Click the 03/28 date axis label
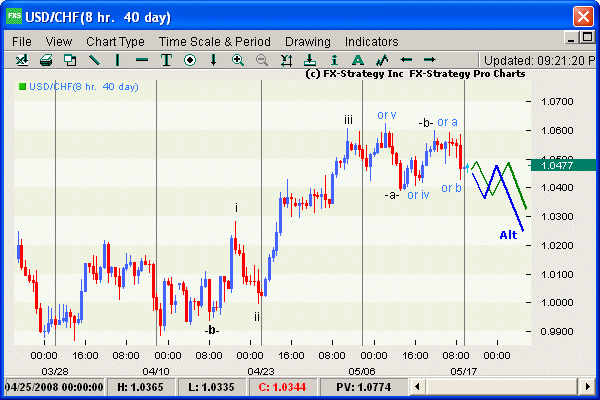This screenshot has width=600, height=400. click(55, 371)
